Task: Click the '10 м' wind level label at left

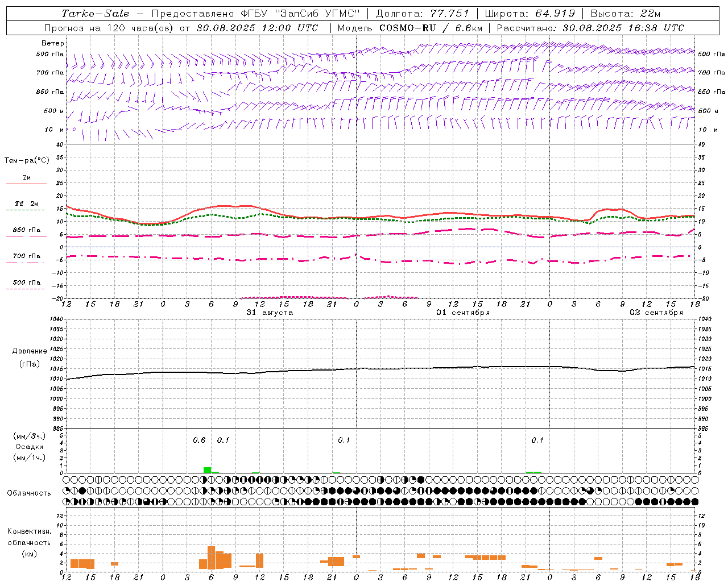Action: coord(55,130)
